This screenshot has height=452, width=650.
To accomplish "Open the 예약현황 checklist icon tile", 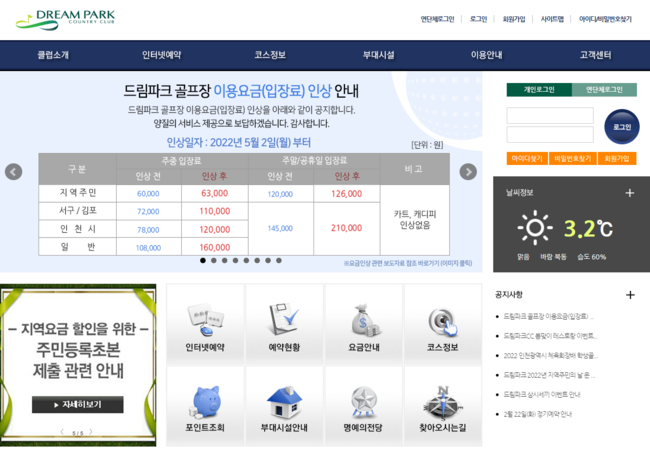I will (x=284, y=324).
